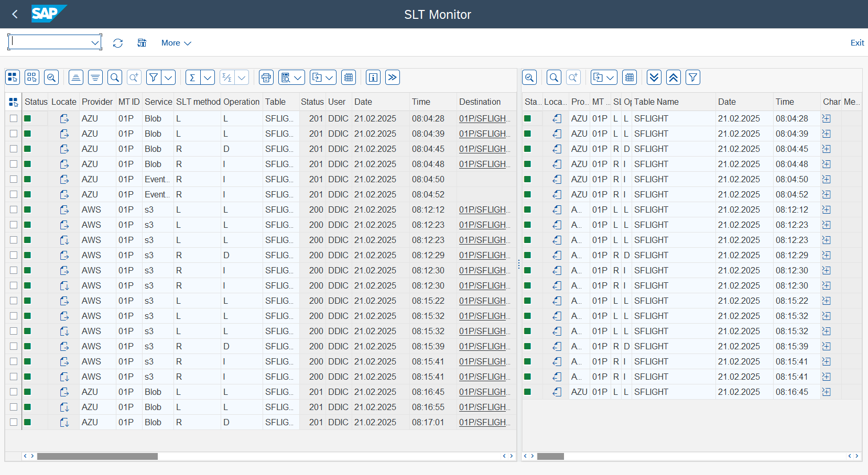Show information via the i button
This screenshot has height=475, width=868.
[x=373, y=78]
